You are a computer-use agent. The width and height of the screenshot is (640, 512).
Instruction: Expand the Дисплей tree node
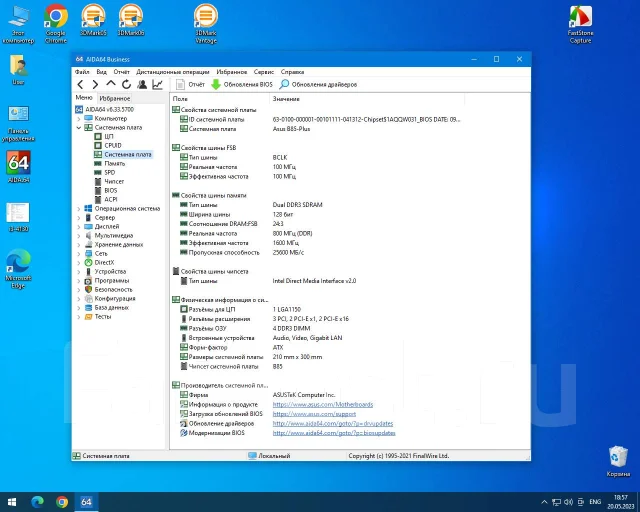79,227
